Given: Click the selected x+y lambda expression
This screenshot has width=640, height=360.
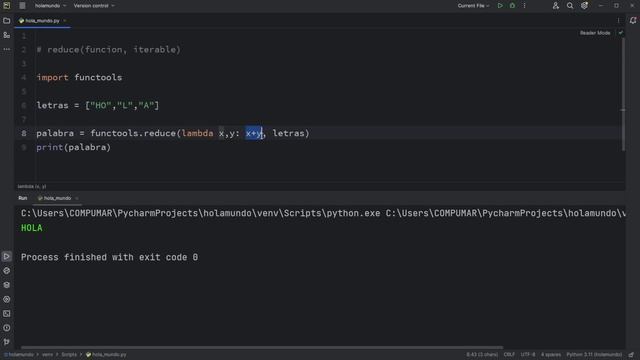Looking at the screenshot, I should [x=253, y=133].
